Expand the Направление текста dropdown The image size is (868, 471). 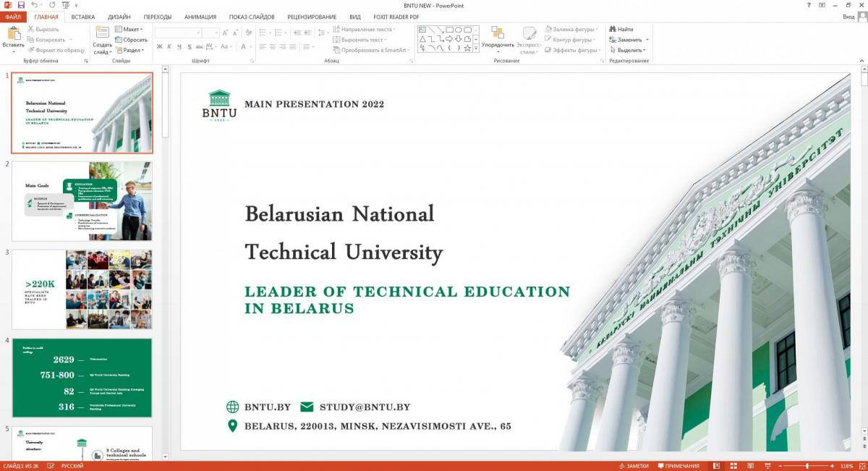[x=364, y=30]
